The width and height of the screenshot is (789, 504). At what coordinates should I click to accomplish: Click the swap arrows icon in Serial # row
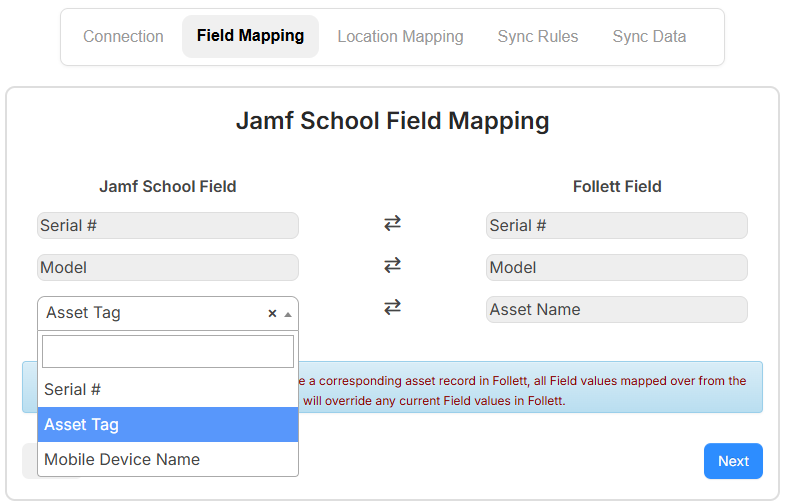click(x=392, y=223)
